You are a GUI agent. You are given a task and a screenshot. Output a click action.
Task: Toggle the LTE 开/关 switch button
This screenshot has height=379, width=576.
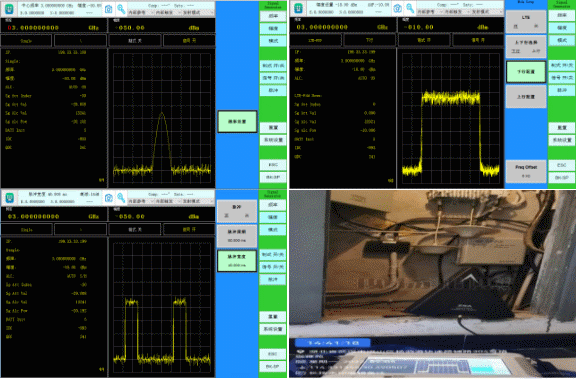point(526,22)
